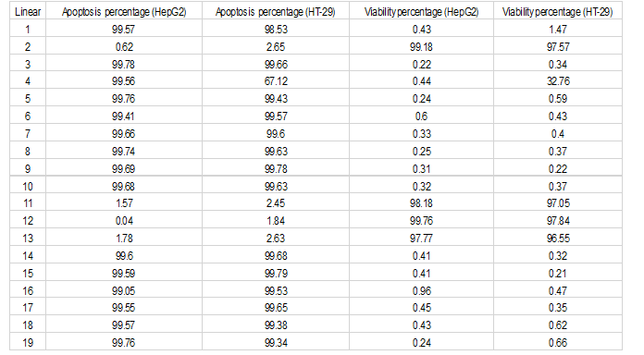The height and width of the screenshot is (355, 644).
Task: Click the cell reading 1.78
Action: coord(124,238)
